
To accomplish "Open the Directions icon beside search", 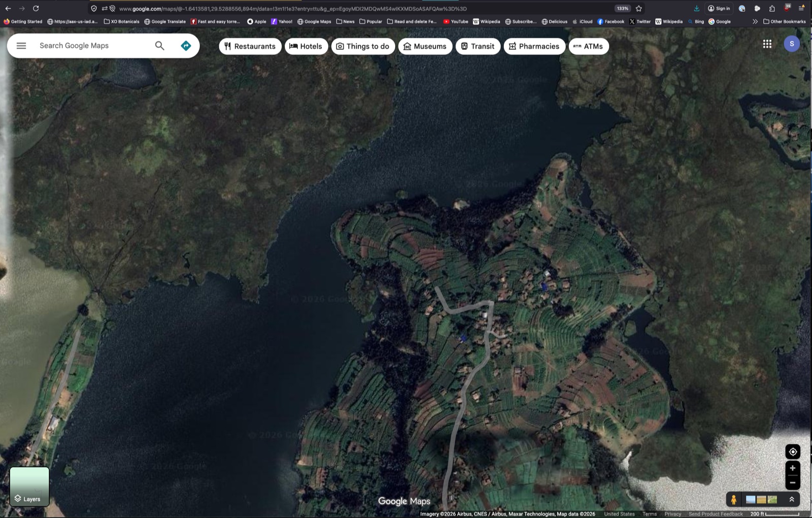I will (186, 45).
